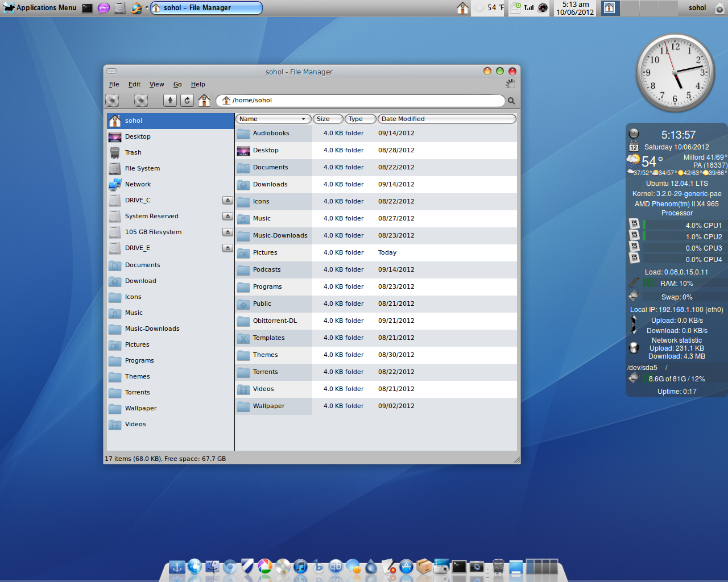Select the Qbittorrent-DL folder
This screenshot has height=582, width=728.
pos(275,321)
